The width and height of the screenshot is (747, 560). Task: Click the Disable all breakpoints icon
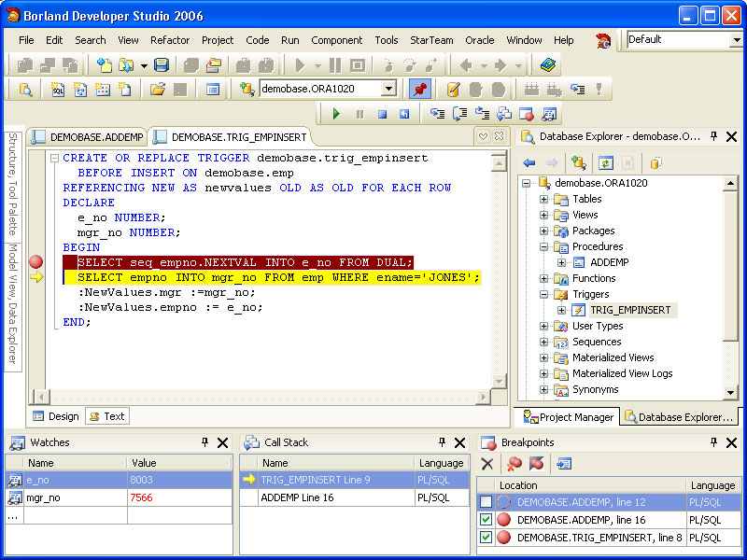click(536, 464)
